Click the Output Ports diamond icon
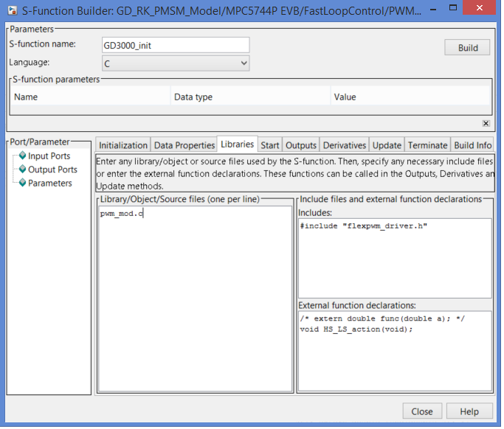 [x=22, y=170]
